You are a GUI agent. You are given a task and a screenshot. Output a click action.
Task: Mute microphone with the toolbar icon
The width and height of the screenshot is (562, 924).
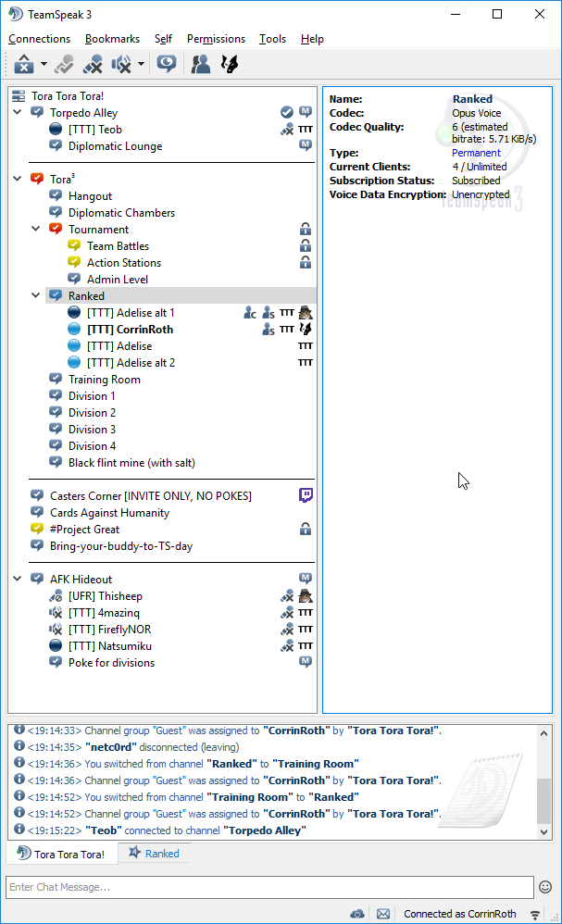coord(93,64)
